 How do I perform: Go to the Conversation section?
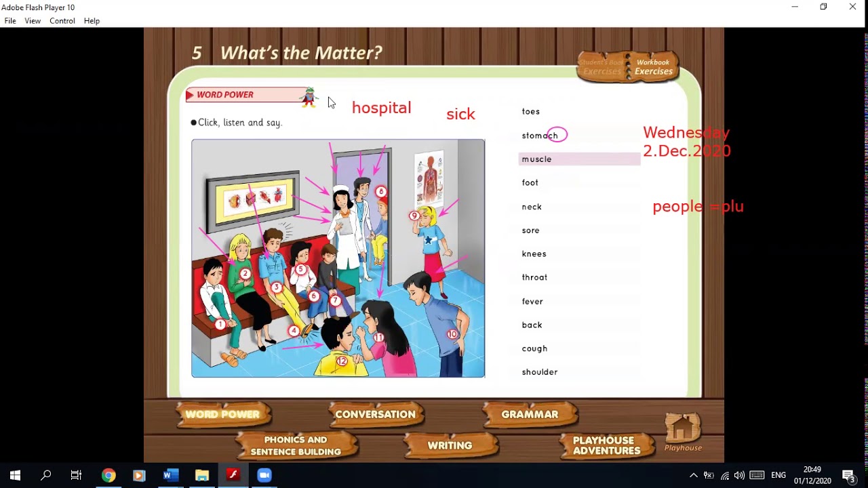point(375,414)
